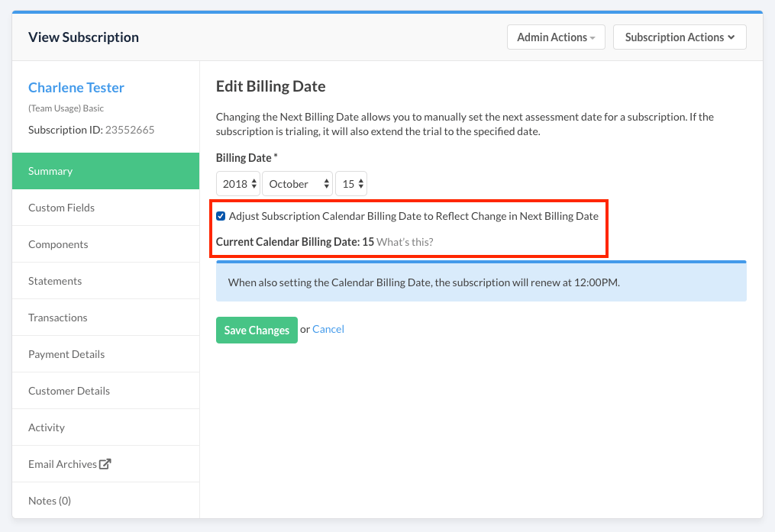Open the Charlene Tester customer link
This screenshot has width=775, height=532.
(x=76, y=88)
